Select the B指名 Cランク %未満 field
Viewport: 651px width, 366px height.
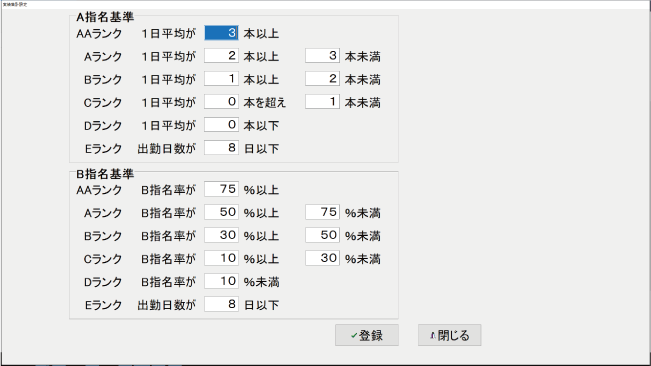tap(323, 259)
